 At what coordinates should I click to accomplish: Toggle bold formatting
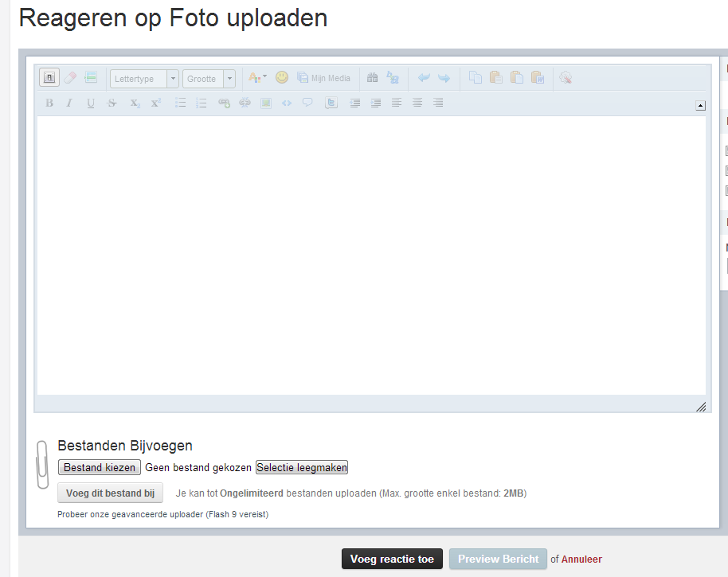[49, 103]
